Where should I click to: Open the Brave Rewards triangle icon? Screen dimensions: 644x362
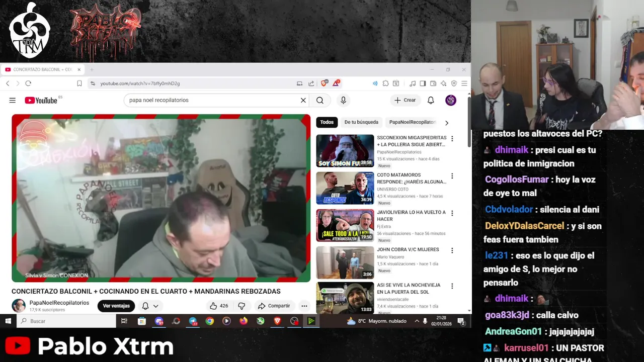point(336,83)
